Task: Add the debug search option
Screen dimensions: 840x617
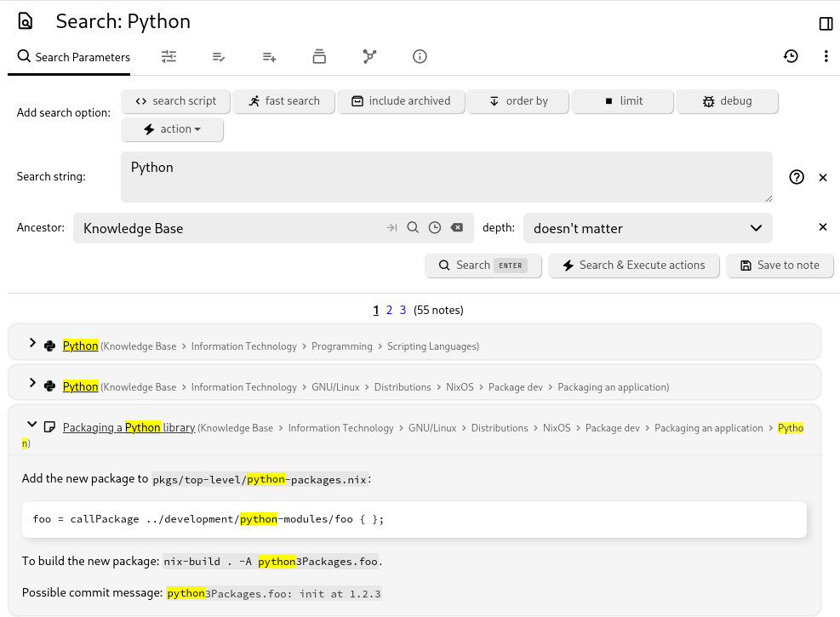Action: click(x=727, y=101)
